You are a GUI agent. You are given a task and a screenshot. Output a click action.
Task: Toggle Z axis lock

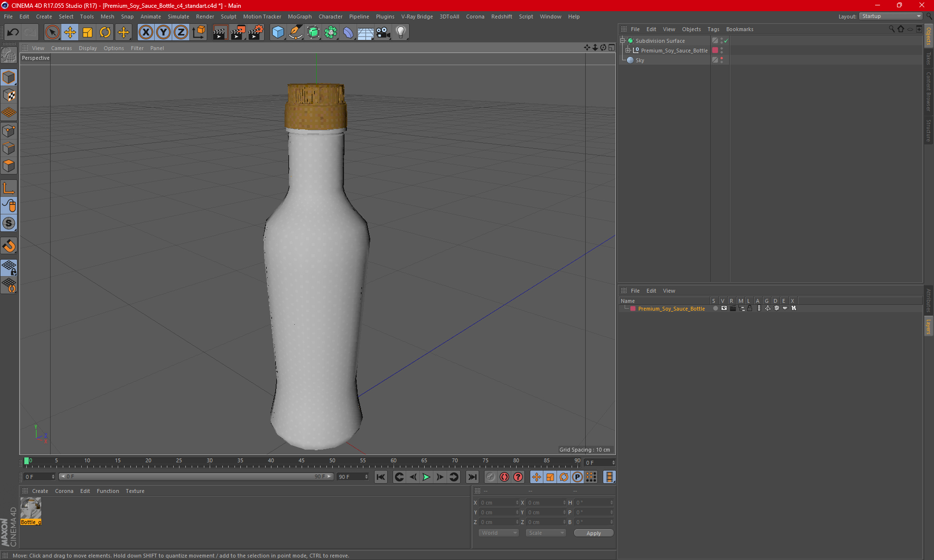(181, 33)
